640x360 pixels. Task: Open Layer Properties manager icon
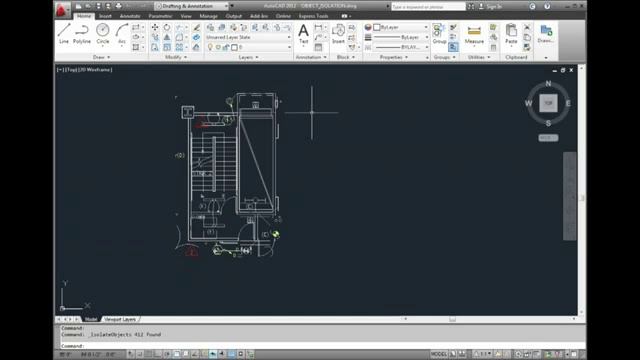coord(210,27)
